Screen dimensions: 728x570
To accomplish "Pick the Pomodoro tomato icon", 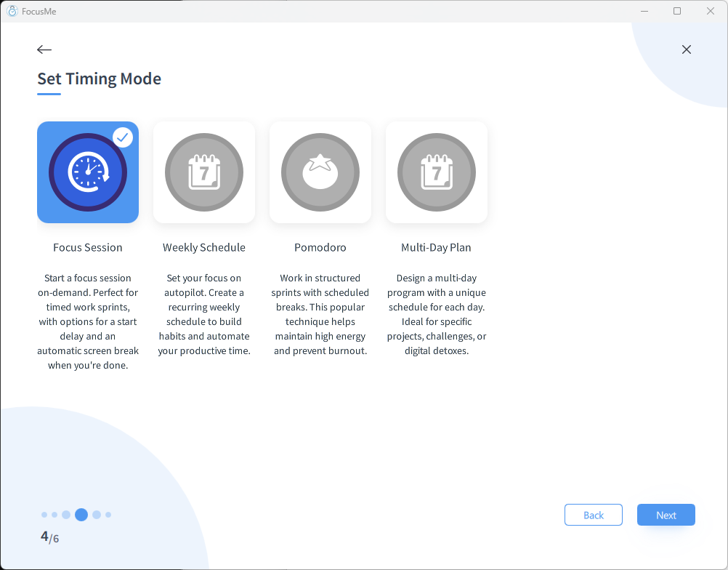I will [x=320, y=172].
